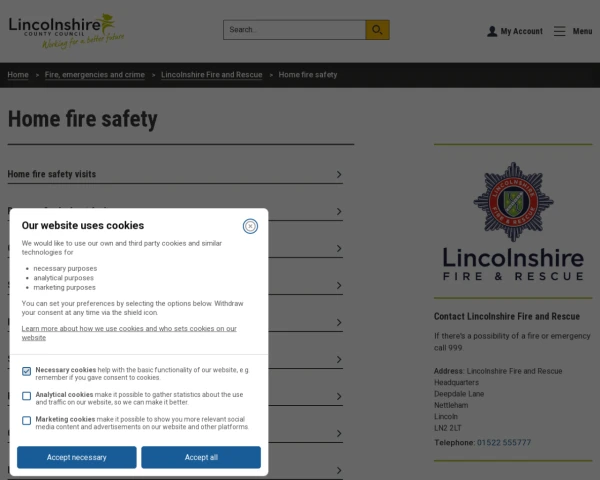Viewport: 600px width, 480px height.
Task: Open My Account user icon
Action: 492,31
